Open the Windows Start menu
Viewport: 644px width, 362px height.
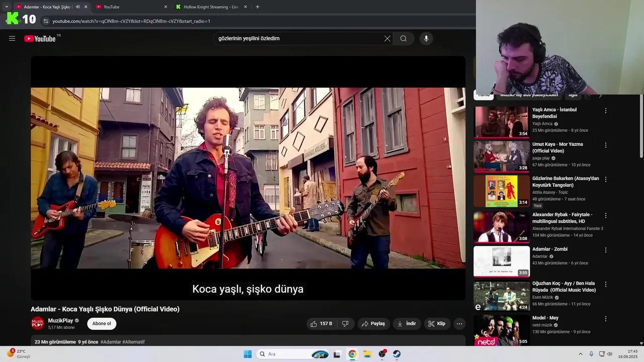pos(248,354)
